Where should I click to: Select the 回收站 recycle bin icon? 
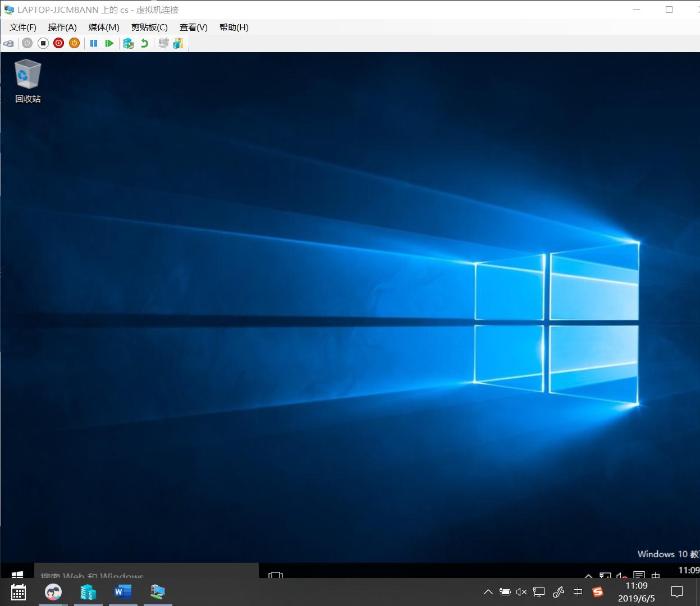(x=28, y=81)
